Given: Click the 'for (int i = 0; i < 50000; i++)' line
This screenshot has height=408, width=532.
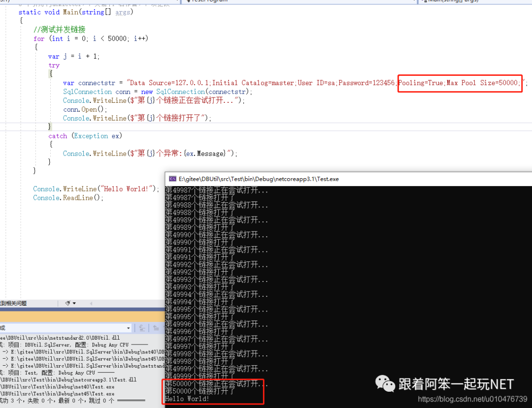Looking at the screenshot, I should [x=91, y=38].
